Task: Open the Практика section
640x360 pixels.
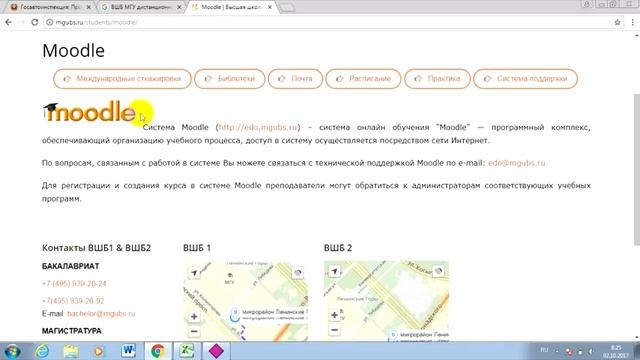Action: click(x=437, y=79)
